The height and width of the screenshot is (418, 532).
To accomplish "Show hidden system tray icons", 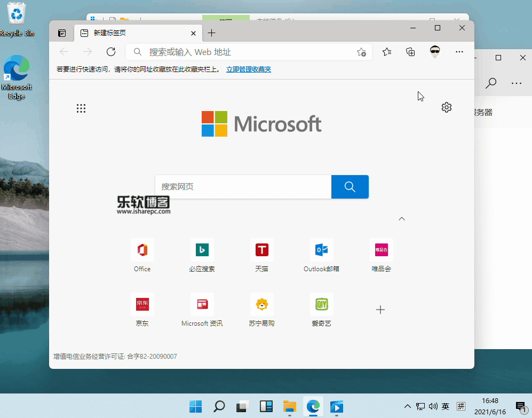I will click(407, 406).
